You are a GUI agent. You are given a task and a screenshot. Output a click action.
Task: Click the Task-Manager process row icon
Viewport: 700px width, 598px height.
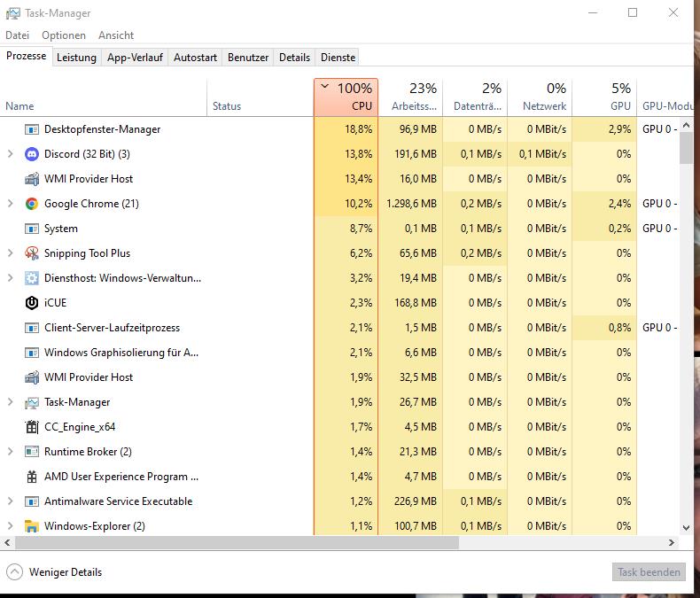[32, 402]
